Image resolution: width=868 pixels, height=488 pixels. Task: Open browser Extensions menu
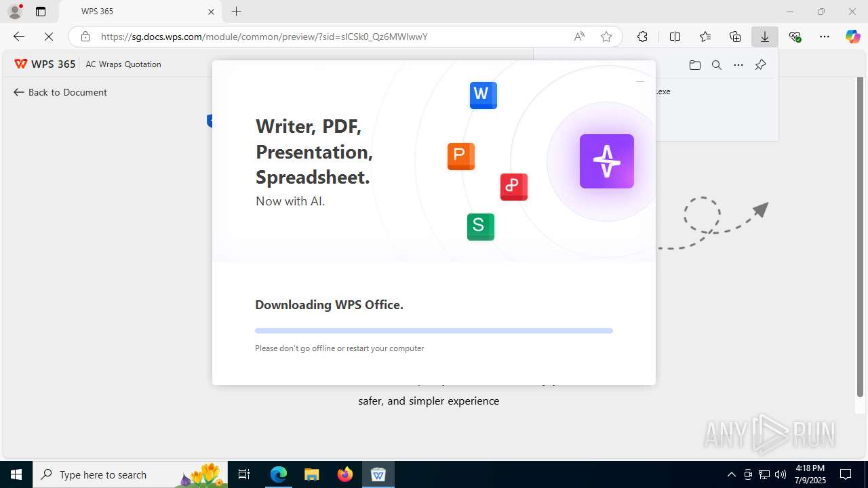[642, 37]
